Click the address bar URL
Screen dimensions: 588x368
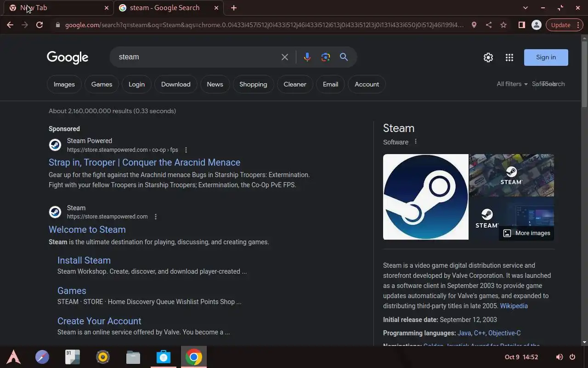pos(264,25)
